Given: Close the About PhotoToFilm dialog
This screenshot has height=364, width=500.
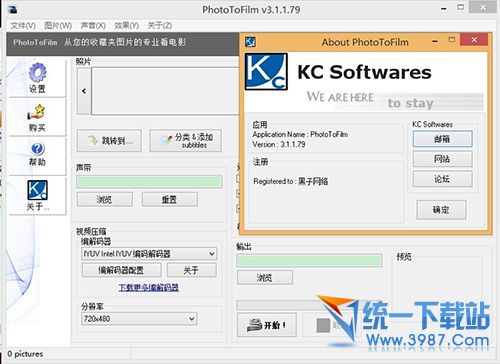Looking at the screenshot, I should coord(474,40).
